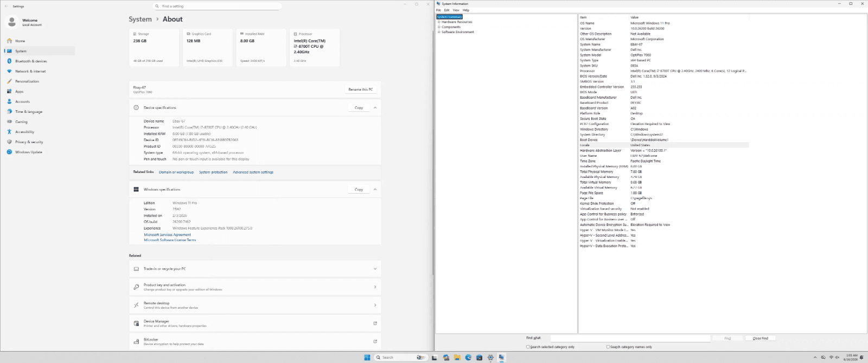Open View menu in System Information

pyautogui.click(x=456, y=10)
